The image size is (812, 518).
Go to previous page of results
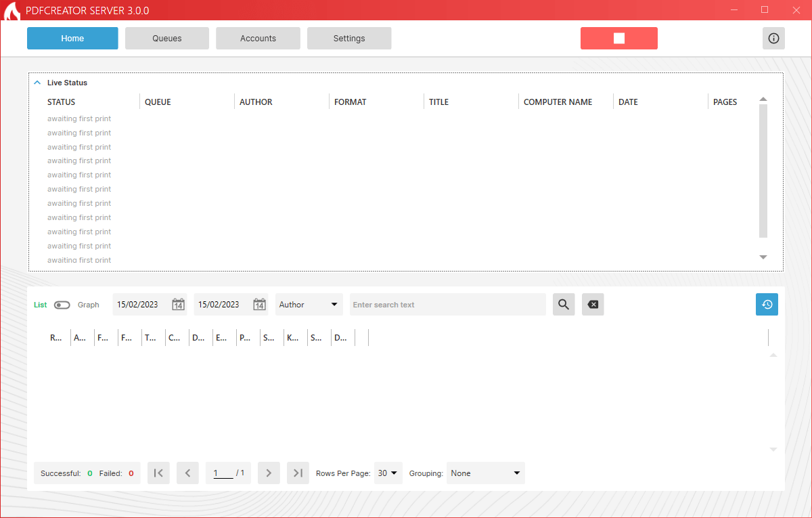(x=187, y=473)
